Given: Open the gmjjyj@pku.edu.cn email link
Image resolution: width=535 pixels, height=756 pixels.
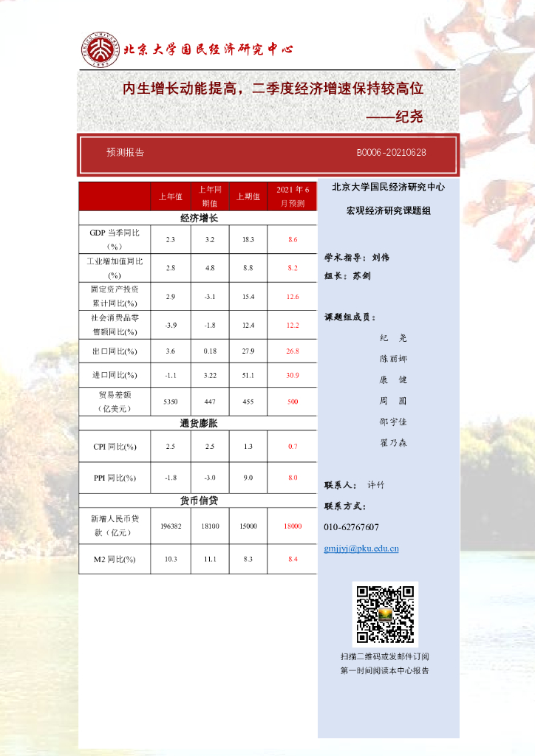Looking at the screenshot, I should [x=361, y=549].
